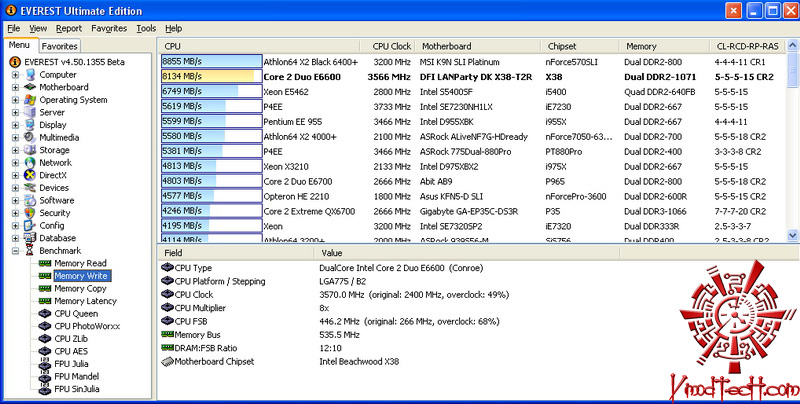Screen dimensions: 800x404
Task: Select CPU ZLib benchmark
Action: [71, 339]
